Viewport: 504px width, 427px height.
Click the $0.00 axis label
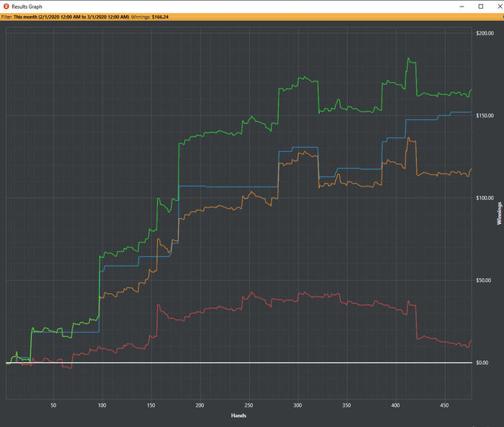482,362
